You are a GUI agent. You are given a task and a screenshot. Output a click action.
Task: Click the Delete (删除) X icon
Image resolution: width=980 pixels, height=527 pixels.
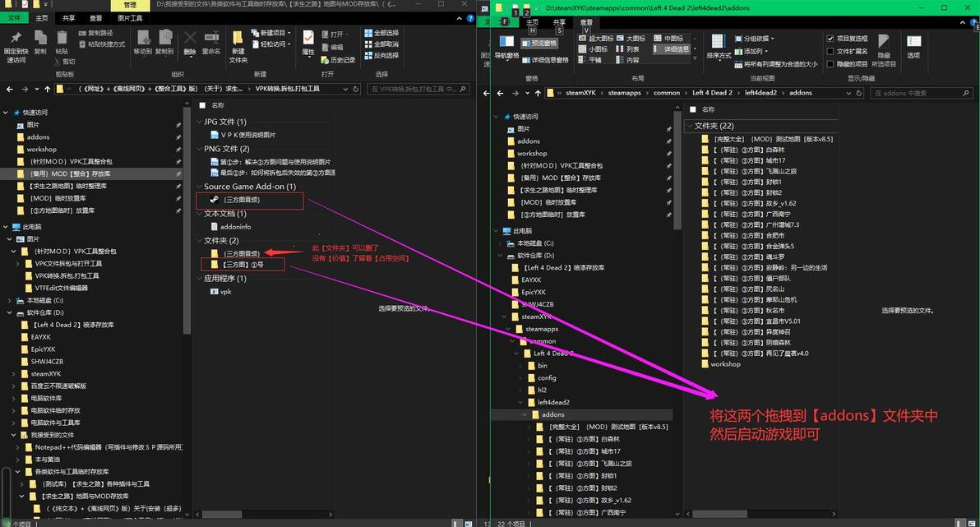[x=190, y=38]
